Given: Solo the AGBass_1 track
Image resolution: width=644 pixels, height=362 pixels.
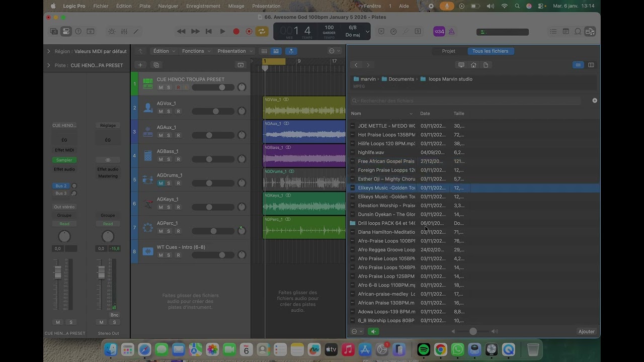Looking at the screenshot, I should coord(169,159).
